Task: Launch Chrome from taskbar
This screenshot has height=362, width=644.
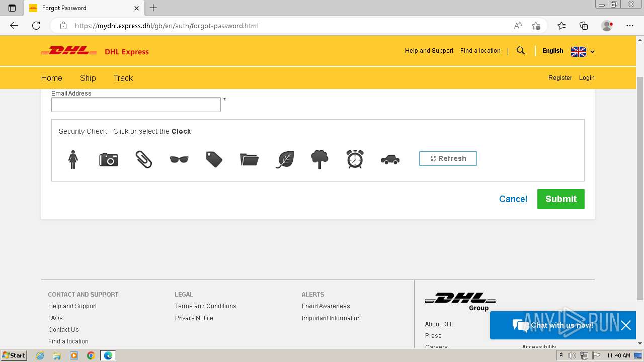Action: (91, 355)
